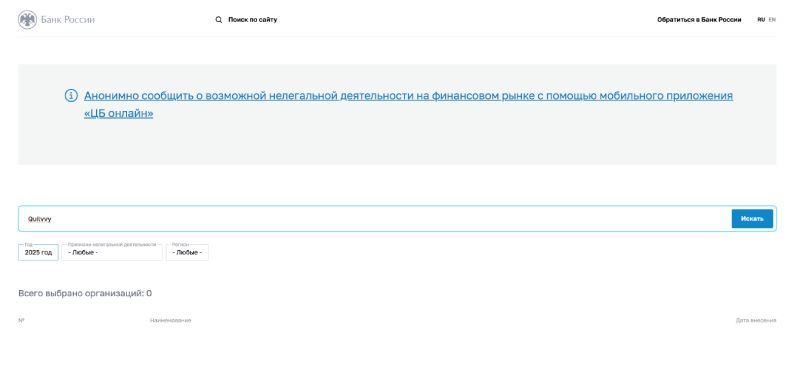
Task: Click the 'Банк России' logo text
Action: point(68,20)
